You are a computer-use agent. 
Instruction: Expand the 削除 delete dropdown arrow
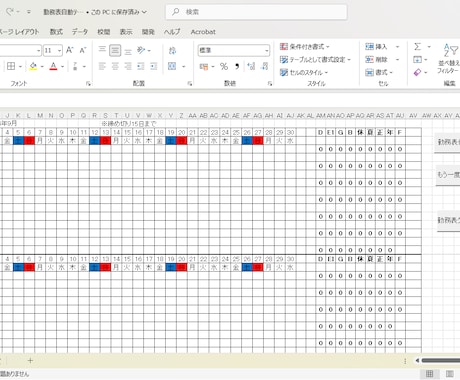[x=397, y=60]
